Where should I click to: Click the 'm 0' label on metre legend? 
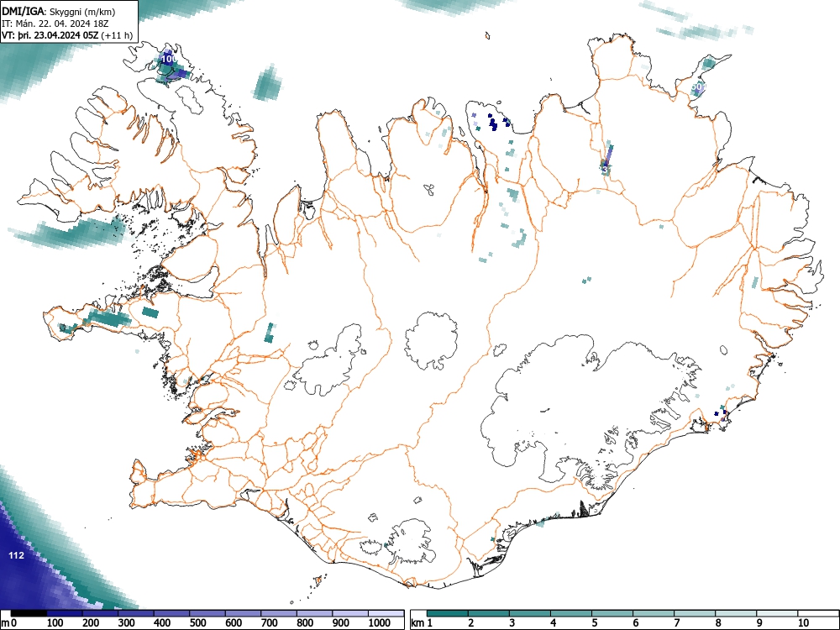click(x=9, y=623)
